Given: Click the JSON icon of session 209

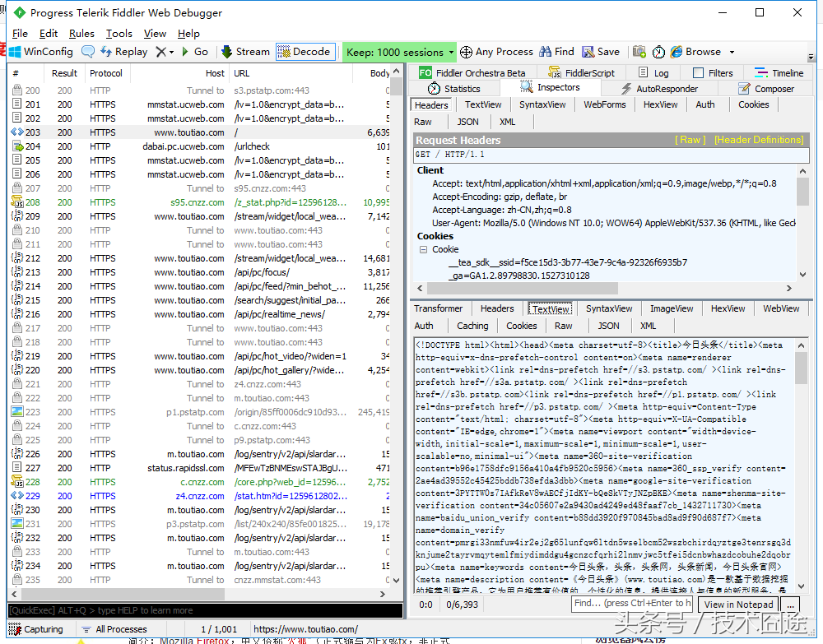Looking at the screenshot, I should coord(17,216).
